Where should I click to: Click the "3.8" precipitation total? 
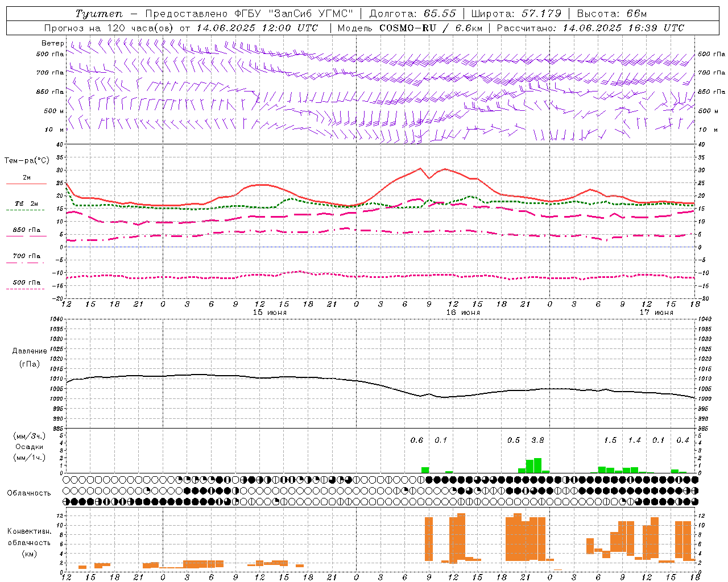[537, 440]
